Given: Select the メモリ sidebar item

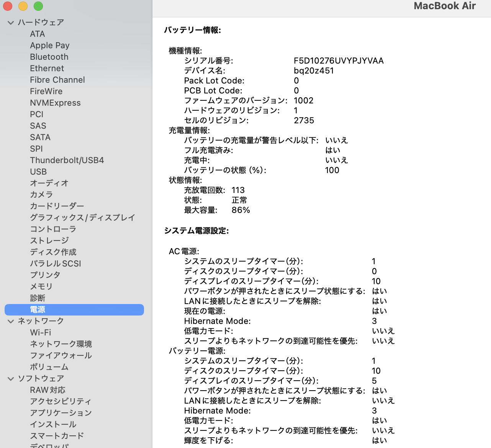Looking at the screenshot, I should (x=41, y=286).
